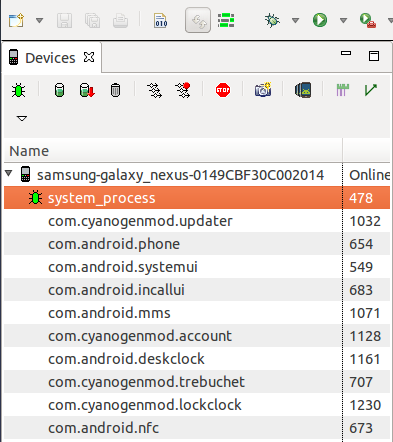Image resolution: width=393 pixels, height=442 pixels.
Task: Click the Systrace capture icon
Action: (x=343, y=90)
